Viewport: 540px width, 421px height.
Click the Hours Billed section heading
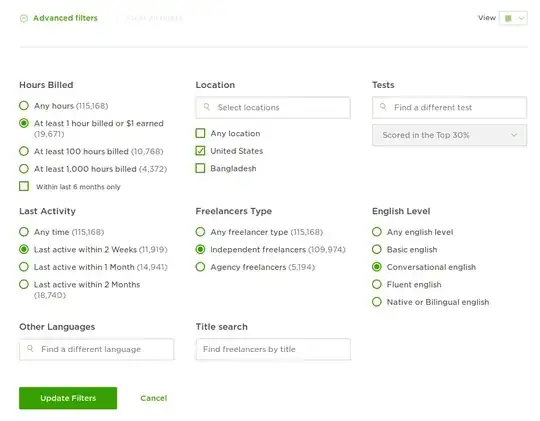(46, 85)
